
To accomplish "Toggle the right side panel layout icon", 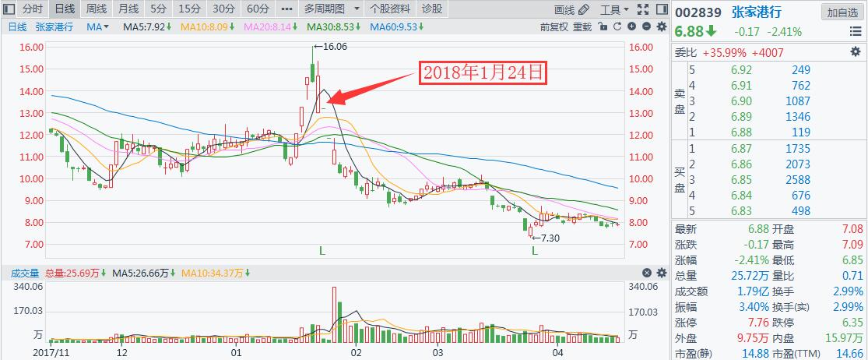I will pos(661,9).
